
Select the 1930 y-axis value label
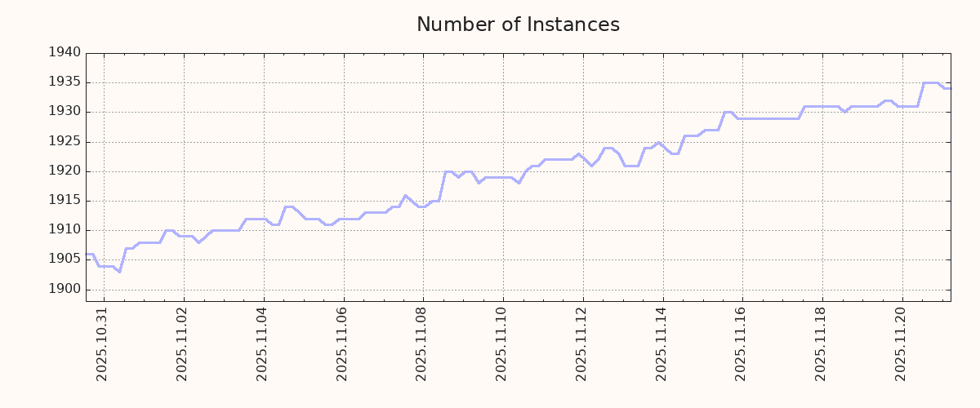coord(65,112)
